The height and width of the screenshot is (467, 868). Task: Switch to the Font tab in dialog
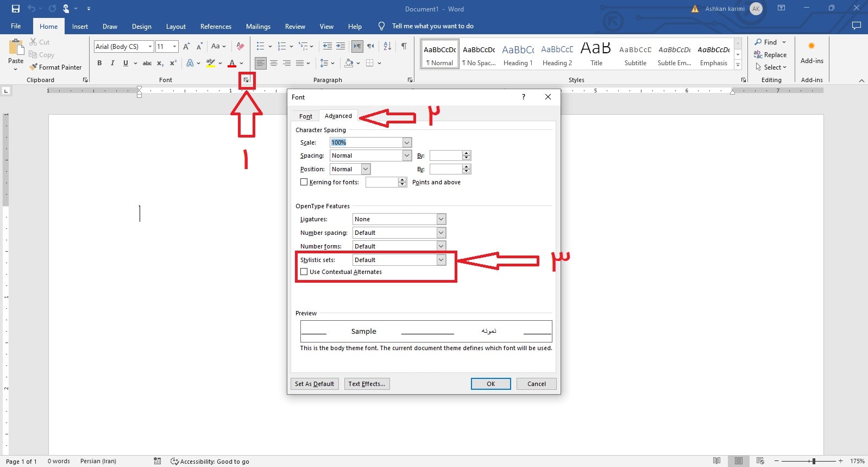click(x=305, y=116)
